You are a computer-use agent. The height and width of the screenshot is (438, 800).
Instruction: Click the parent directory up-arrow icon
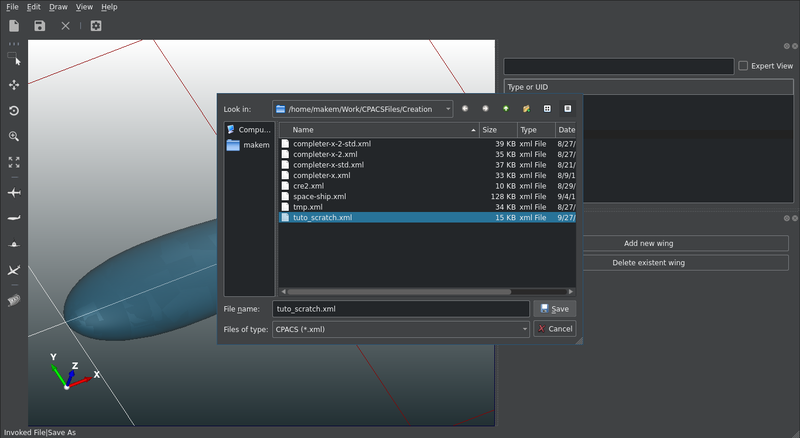point(506,108)
